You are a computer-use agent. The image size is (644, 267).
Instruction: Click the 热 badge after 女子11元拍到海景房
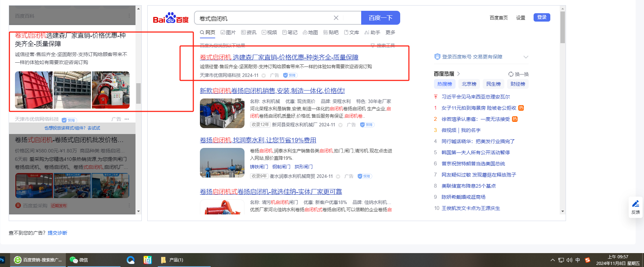tap(521, 108)
